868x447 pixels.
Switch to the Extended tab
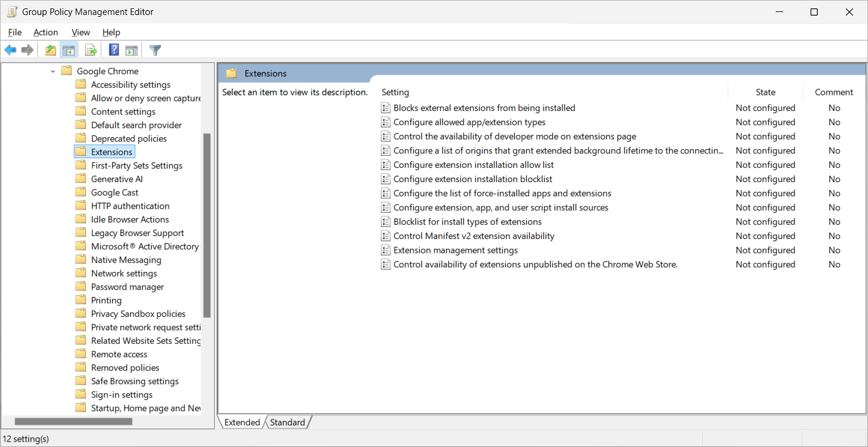point(242,422)
